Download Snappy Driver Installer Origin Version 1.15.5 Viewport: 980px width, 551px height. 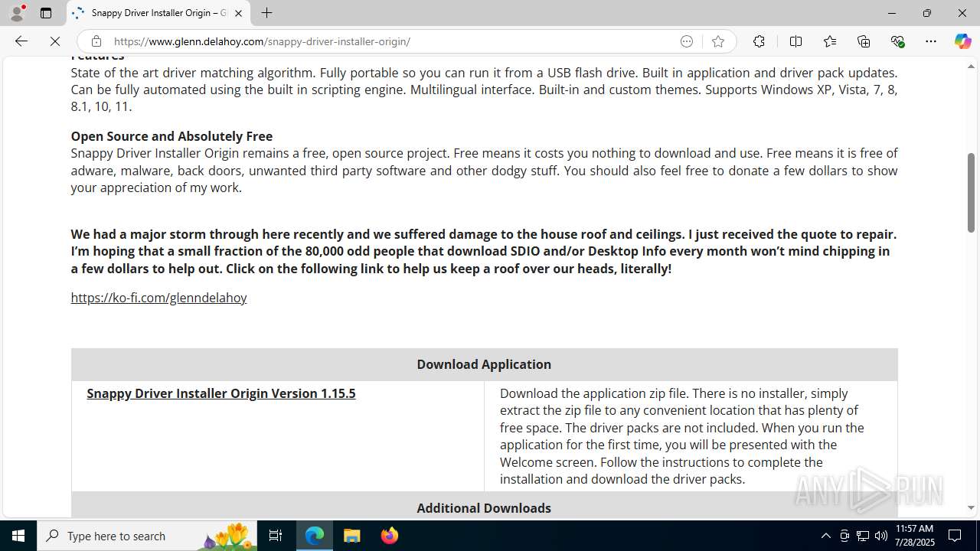(x=221, y=393)
